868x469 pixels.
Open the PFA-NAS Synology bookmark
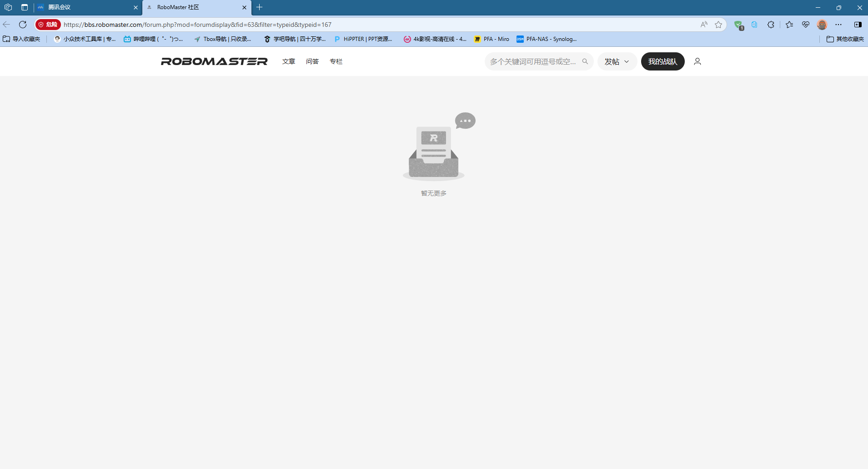(x=547, y=39)
